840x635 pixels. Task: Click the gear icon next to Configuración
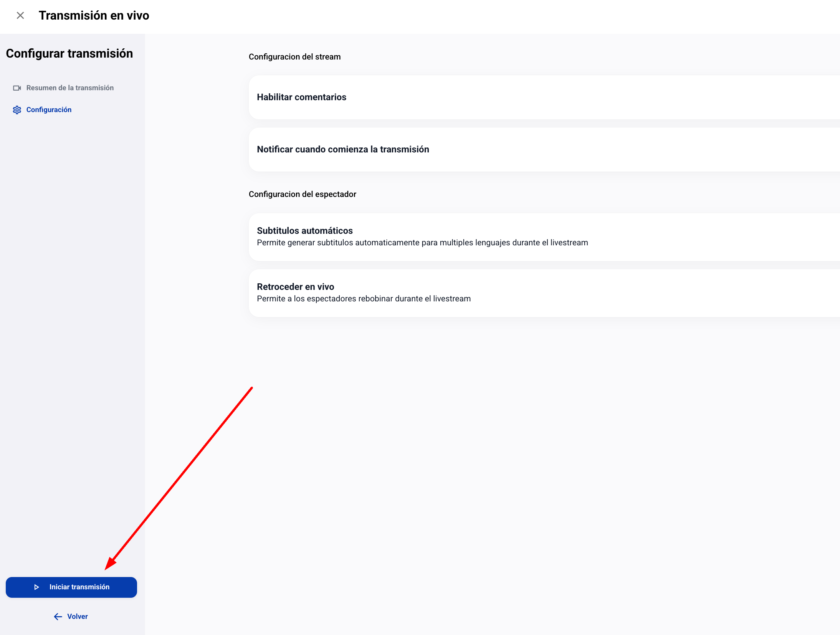tap(17, 110)
